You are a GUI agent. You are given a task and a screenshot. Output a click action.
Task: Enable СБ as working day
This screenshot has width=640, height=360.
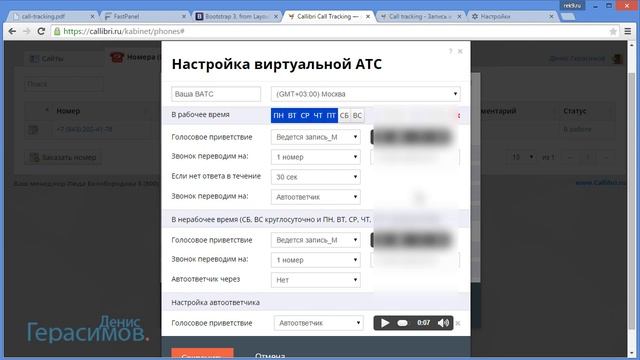(344, 116)
